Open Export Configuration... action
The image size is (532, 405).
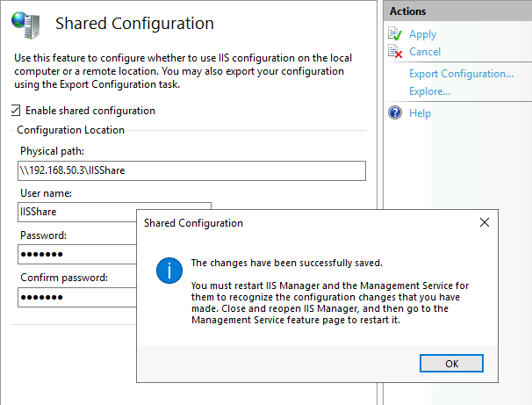[x=461, y=74]
